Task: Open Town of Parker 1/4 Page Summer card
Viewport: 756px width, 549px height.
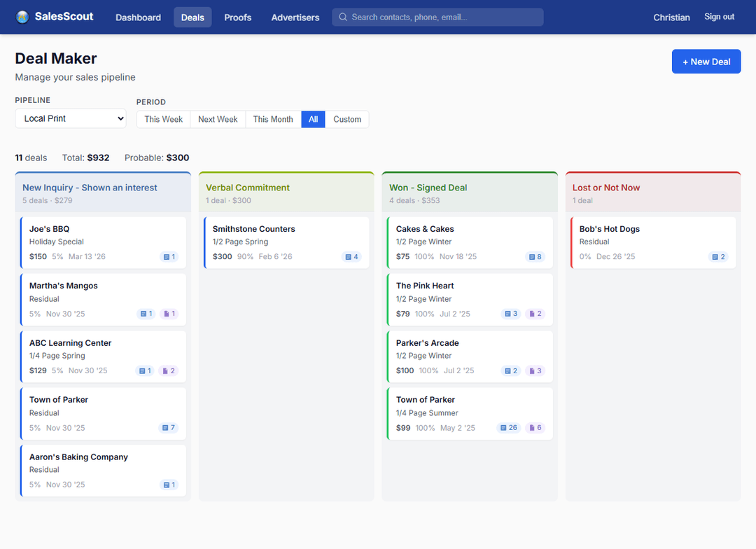Action: click(x=470, y=413)
